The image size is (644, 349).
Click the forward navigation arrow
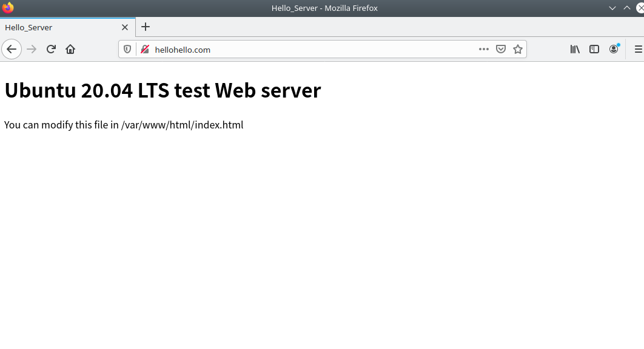(32, 49)
